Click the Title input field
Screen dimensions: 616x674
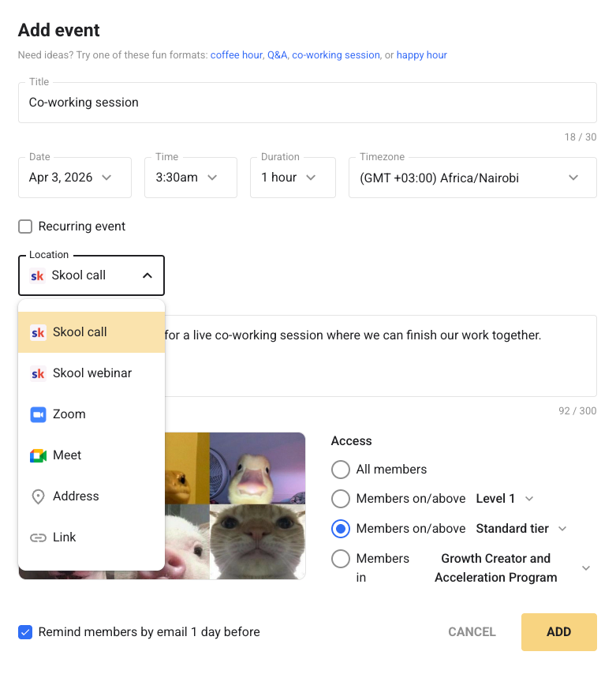point(307,103)
